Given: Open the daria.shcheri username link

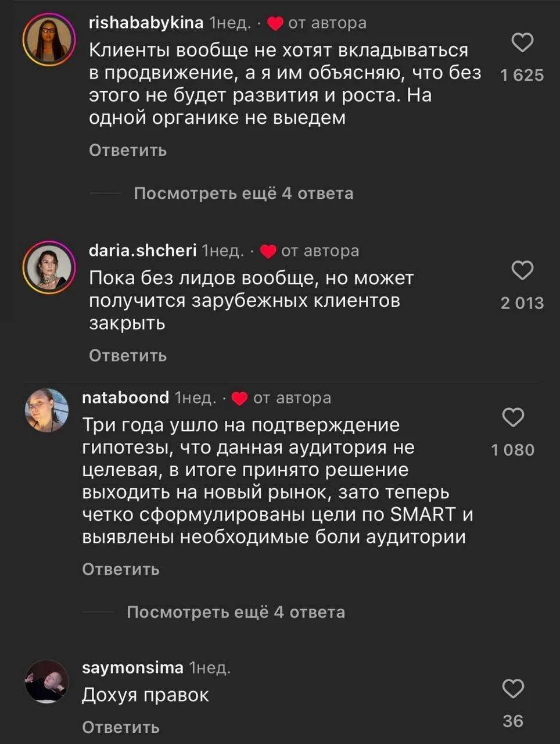Looking at the screenshot, I should [142, 251].
